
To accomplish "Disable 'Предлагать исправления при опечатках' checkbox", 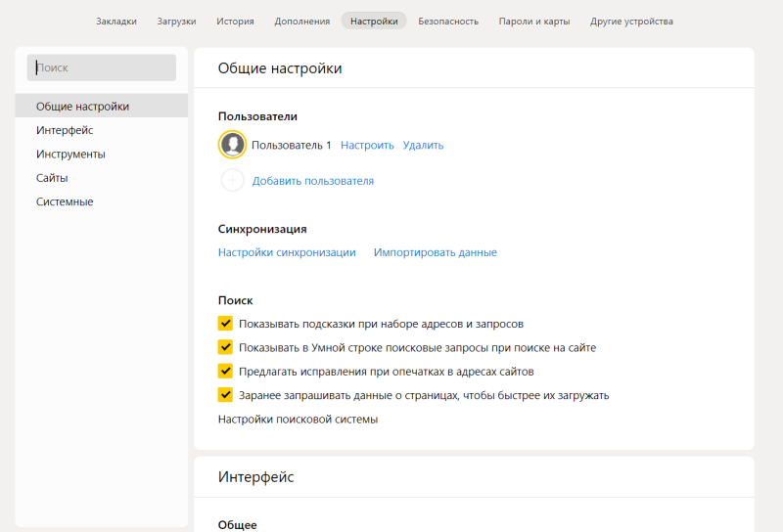I will click(x=225, y=372).
